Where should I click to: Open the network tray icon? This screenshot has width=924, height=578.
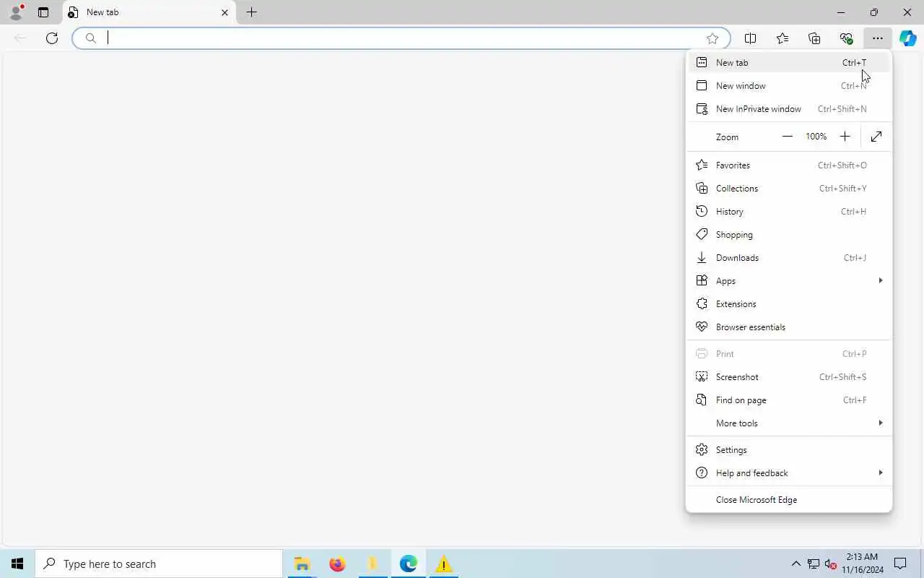[x=813, y=564]
